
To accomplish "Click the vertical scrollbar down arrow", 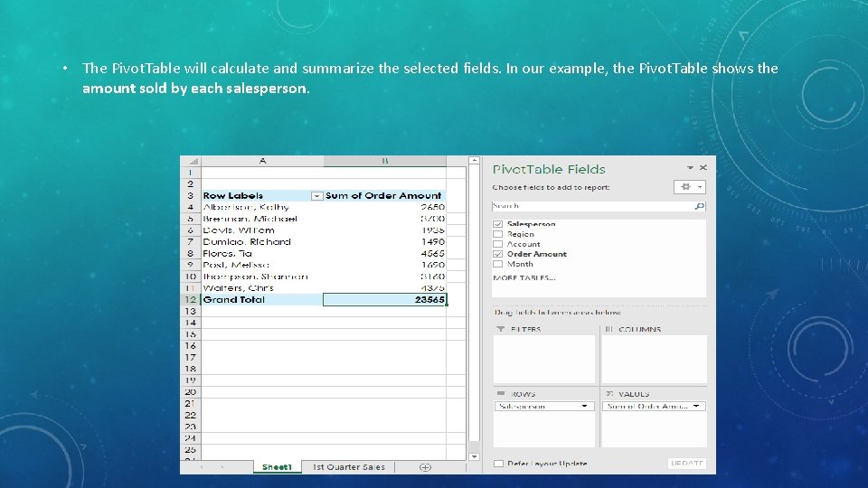I will (474, 456).
